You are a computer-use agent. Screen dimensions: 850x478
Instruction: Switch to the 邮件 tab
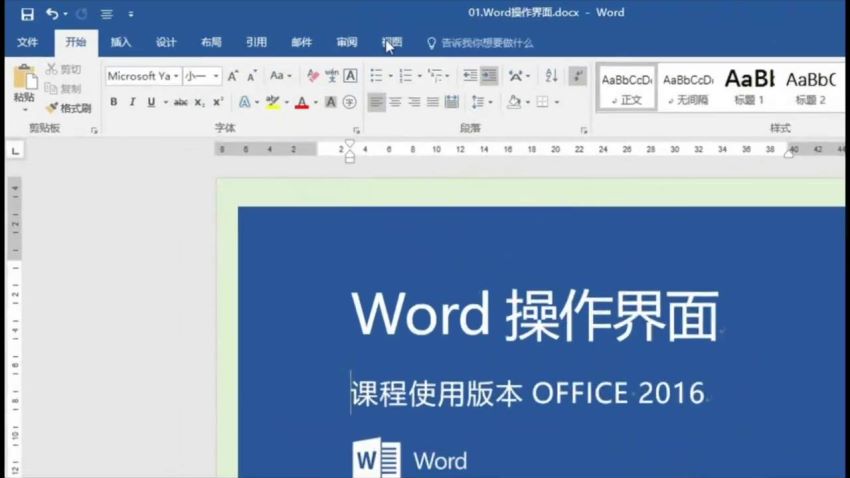301,42
